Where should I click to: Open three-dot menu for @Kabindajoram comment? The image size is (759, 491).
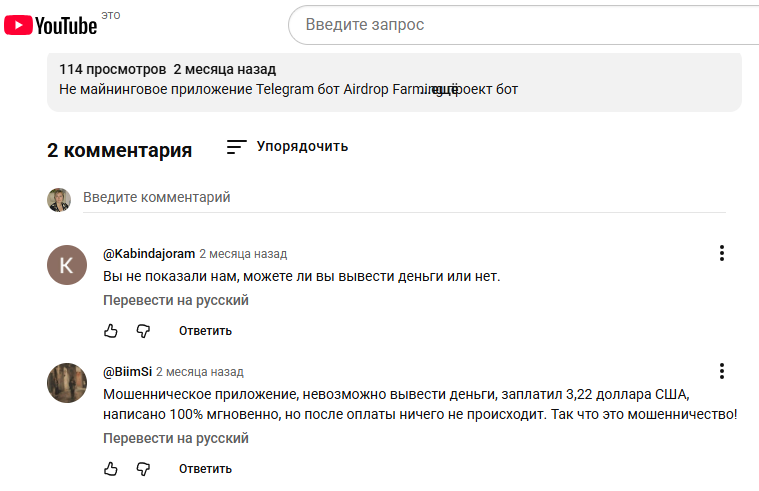(x=721, y=254)
